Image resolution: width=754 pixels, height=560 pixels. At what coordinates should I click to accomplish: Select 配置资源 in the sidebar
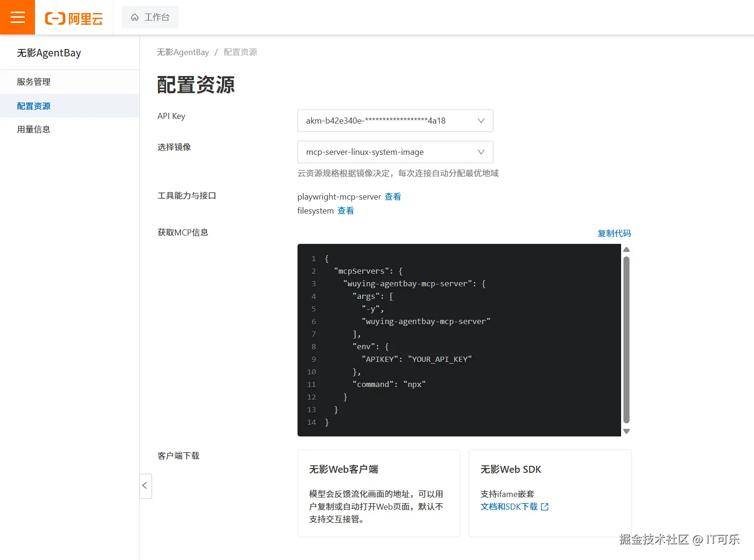click(70, 106)
